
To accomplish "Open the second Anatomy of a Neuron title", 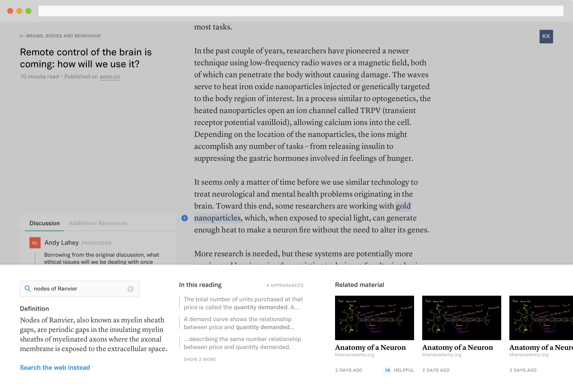I will pos(457,347).
